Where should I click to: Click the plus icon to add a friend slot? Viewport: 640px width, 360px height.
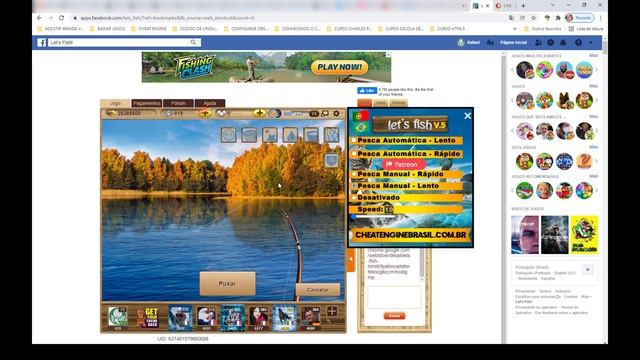(332, 311)
